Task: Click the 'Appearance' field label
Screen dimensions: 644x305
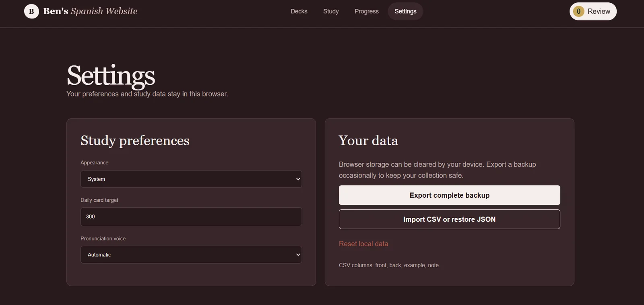Action: coord(94,163)
